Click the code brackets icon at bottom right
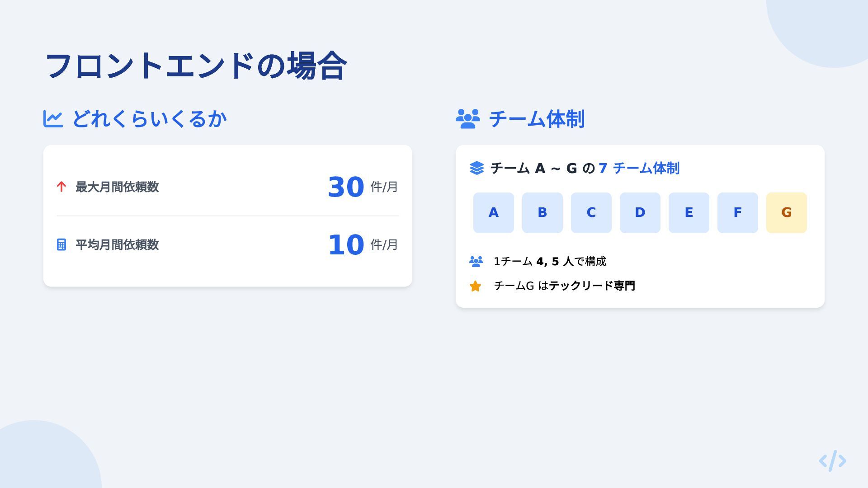 coord(833,461)
